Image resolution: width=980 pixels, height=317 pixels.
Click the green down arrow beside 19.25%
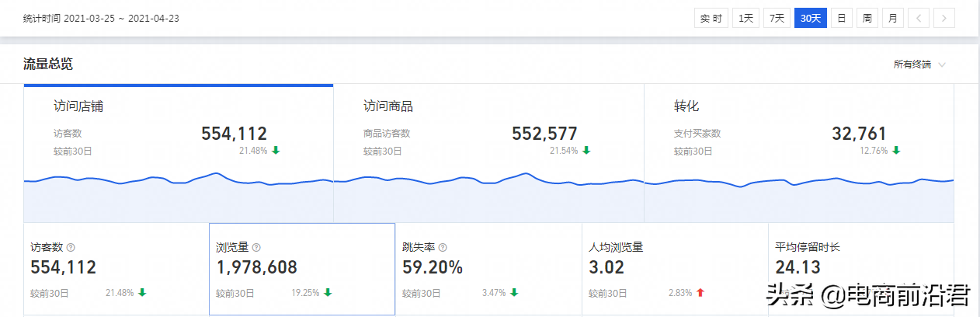click(x=328, y=293)
